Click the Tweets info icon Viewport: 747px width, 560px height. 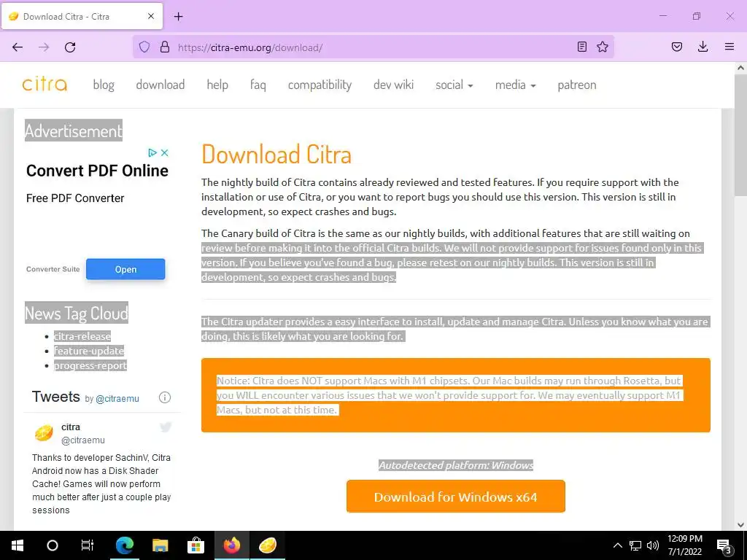pos(165,397)
